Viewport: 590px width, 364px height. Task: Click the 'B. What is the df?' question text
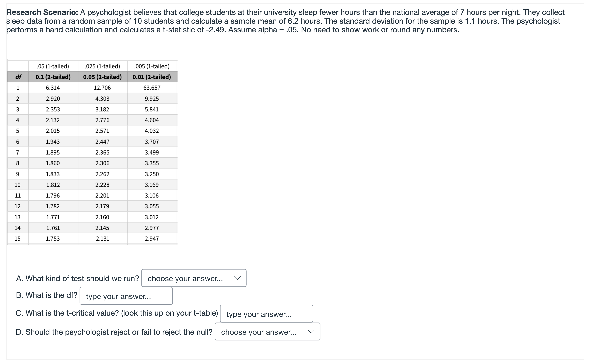[46, 295]
